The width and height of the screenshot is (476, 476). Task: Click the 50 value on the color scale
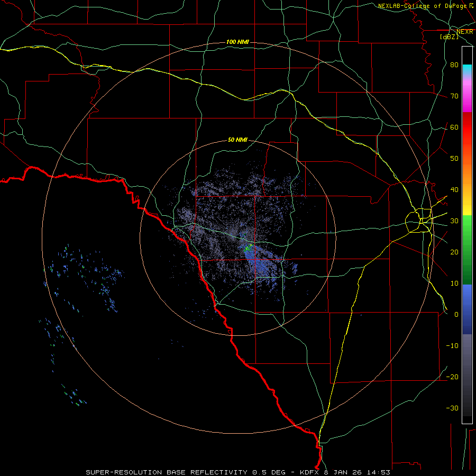click(454, 159)
